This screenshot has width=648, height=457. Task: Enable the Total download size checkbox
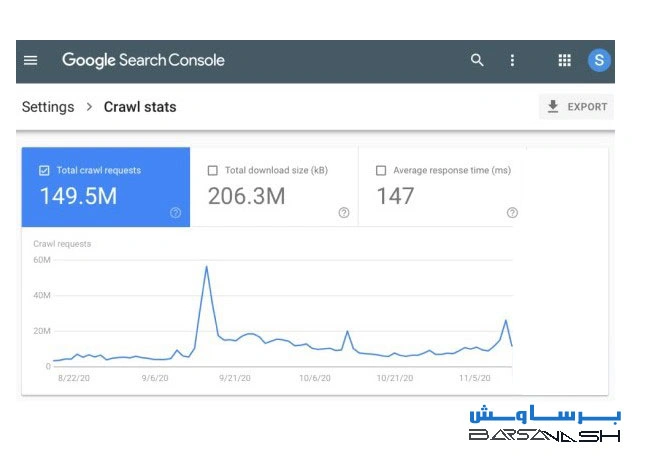[x=212, y=171]
